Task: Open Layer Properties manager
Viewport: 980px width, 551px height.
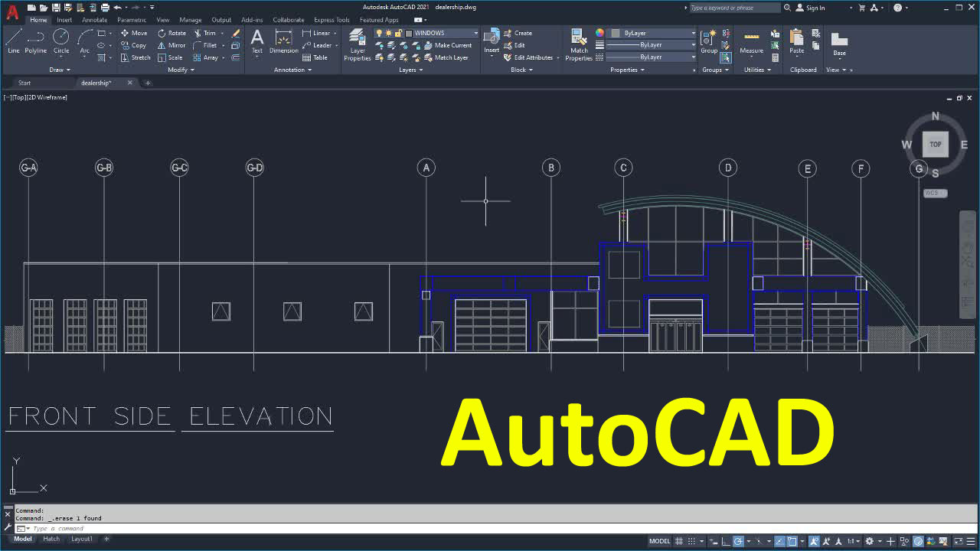Action: tap(357, 44)
